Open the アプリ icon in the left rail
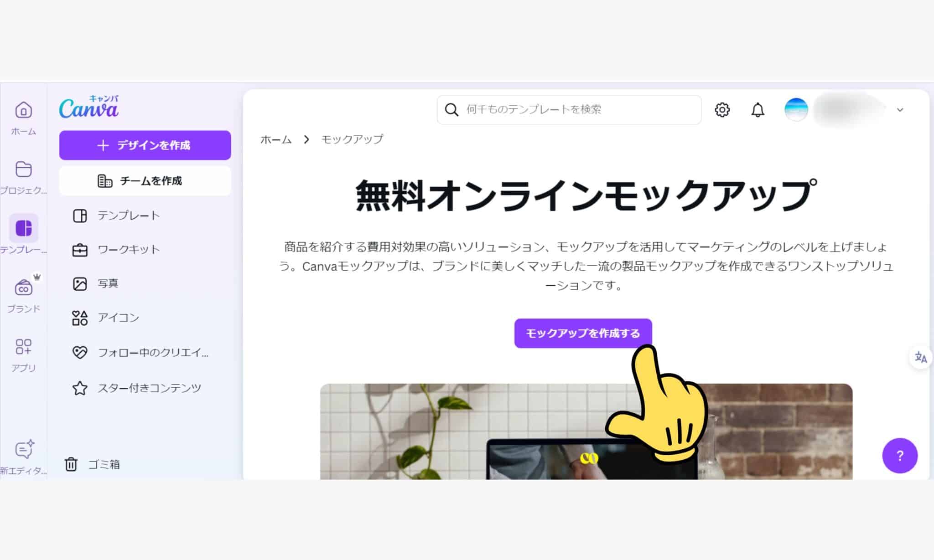Screen dimensions: 934x560 [x=23, y=346]
